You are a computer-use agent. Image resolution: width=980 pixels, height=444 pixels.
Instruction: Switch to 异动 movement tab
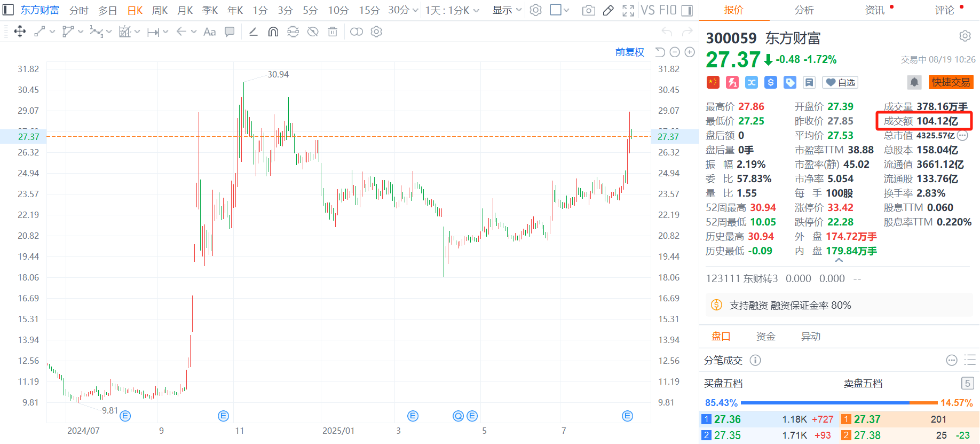click(811, 337)
